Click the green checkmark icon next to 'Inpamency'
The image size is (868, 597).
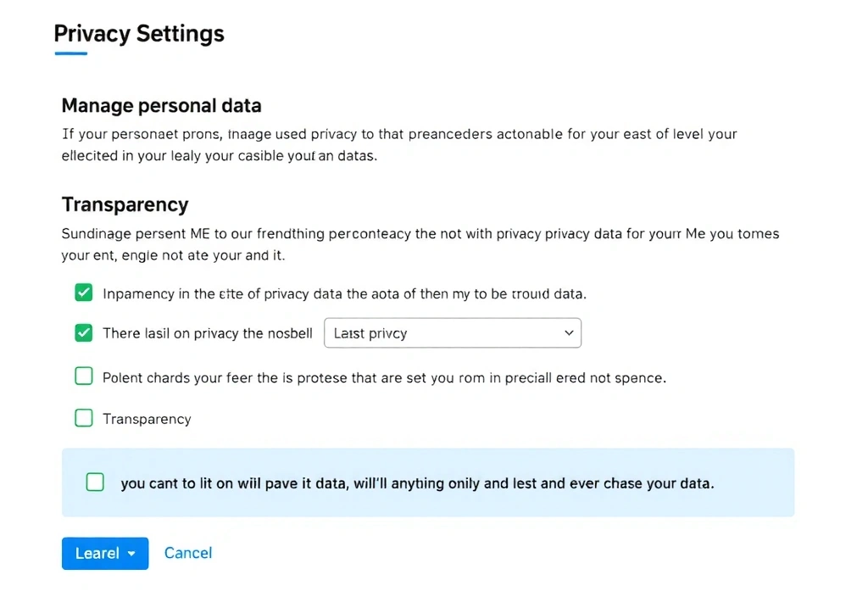pyautogui.click(x=83, y=292)
